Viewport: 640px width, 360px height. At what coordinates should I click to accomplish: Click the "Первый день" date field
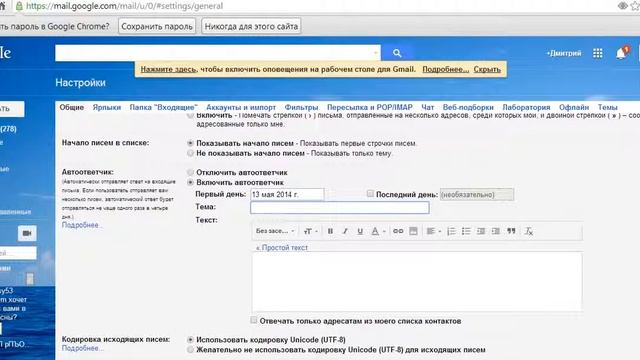click(287, 195)
